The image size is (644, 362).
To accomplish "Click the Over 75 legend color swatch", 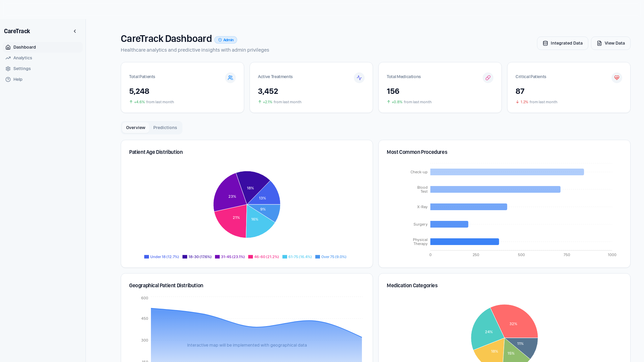I will [318, 257].
